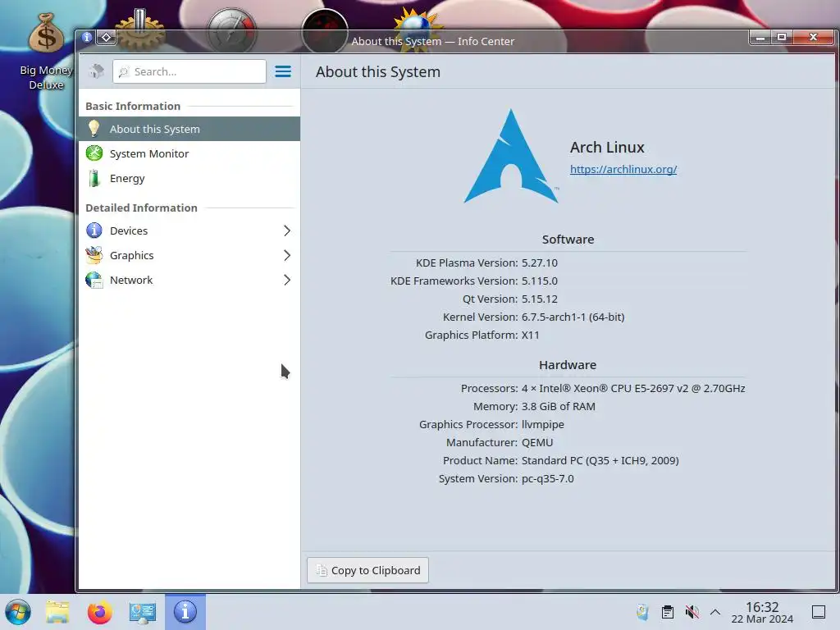840x630 pixels.
Task: Click the clock showing 16:32
Action: [x=762, y=612]
